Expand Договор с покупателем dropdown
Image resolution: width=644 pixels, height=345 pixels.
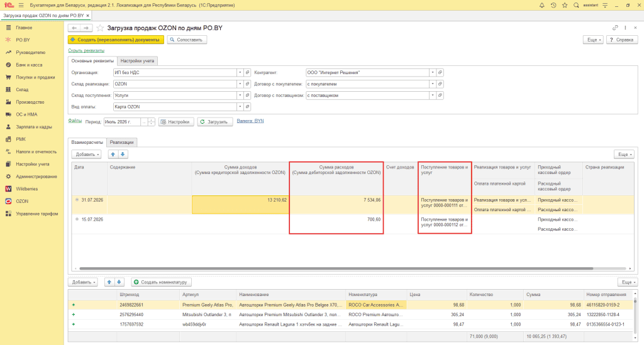[x=433, y=84]
